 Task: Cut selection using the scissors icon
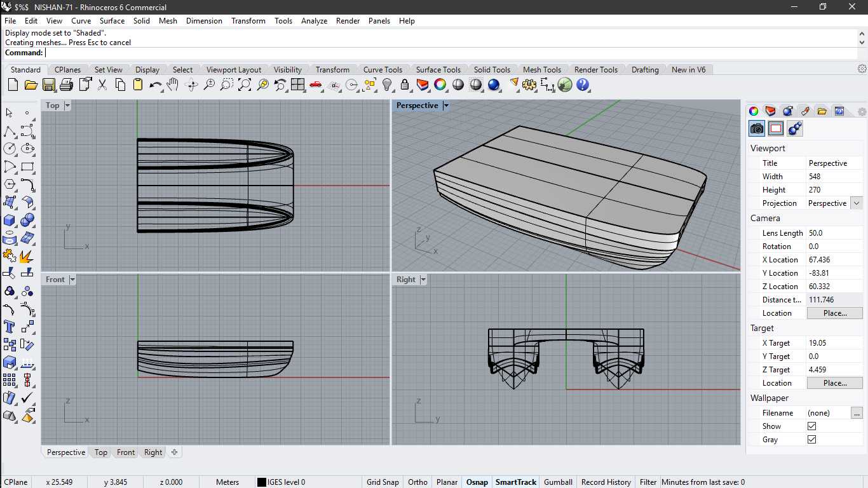pyautogui.click(x=102, y=85)
